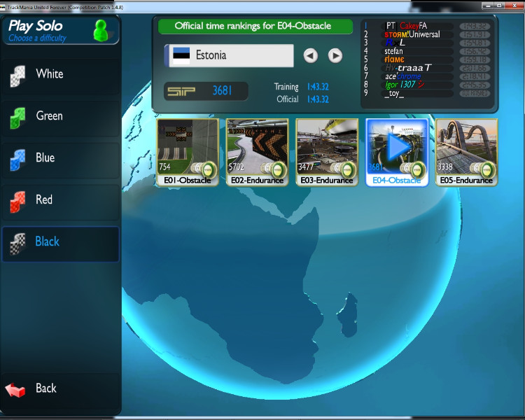Click the red back arrow icon
The image size is (525, 420).
(16, 389)
